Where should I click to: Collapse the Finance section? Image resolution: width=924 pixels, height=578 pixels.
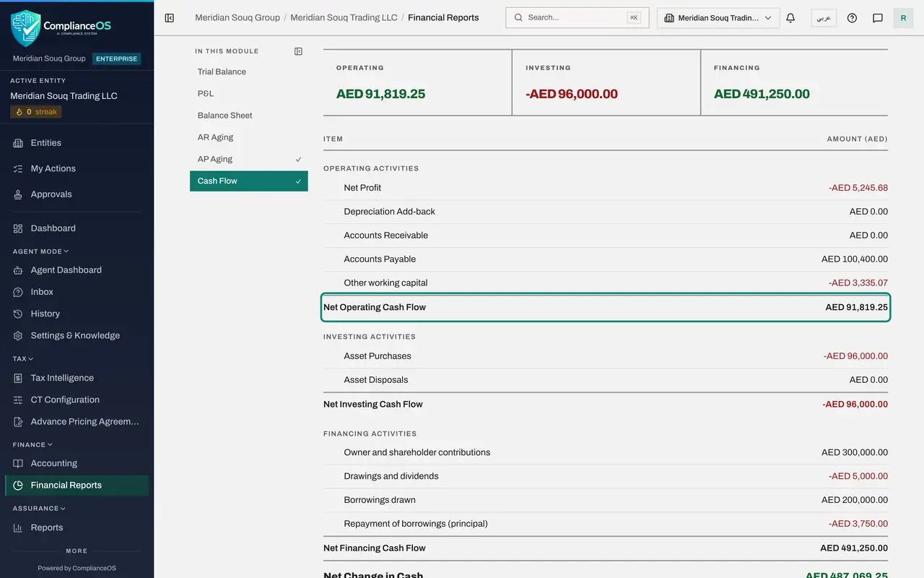pyautogui.click(x=32, y=445)
